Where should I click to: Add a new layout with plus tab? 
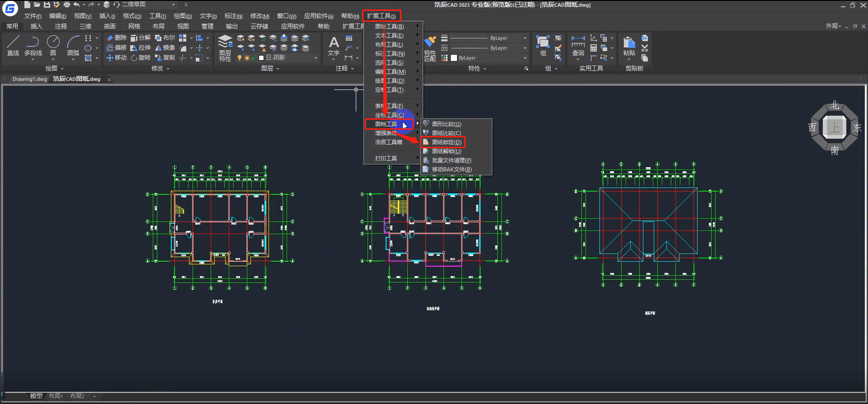(x=94, y=396)
